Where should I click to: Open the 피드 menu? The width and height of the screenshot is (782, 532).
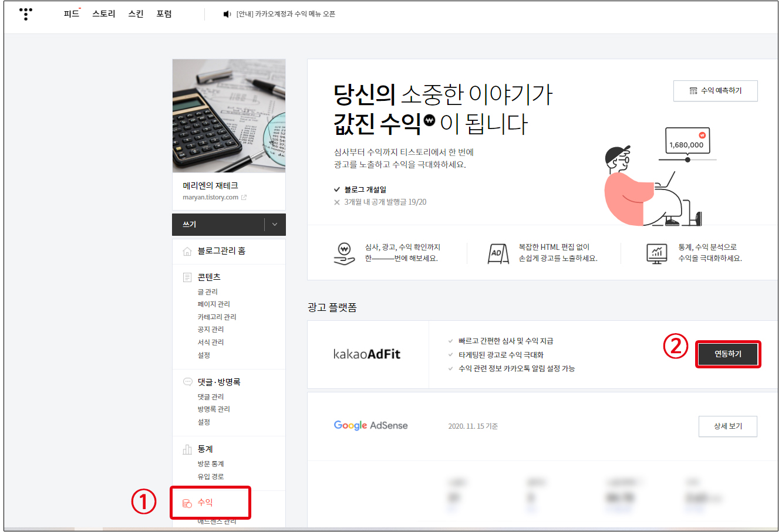72,13
